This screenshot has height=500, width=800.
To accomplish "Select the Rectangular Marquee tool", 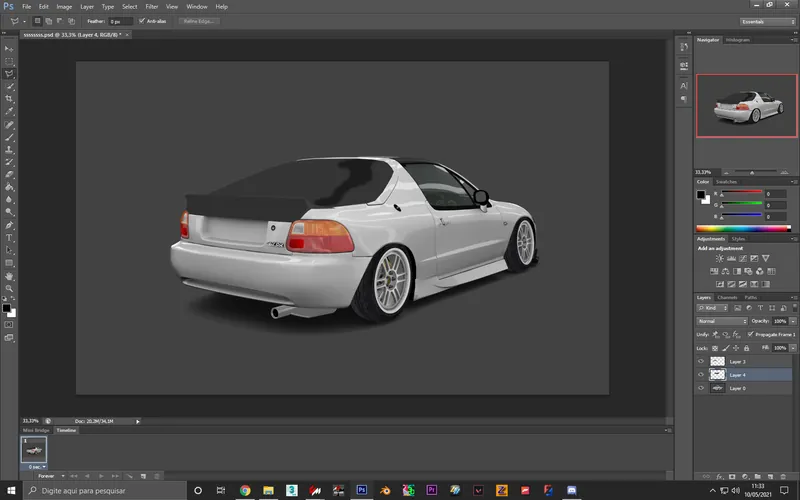I will tap(9, 61).
